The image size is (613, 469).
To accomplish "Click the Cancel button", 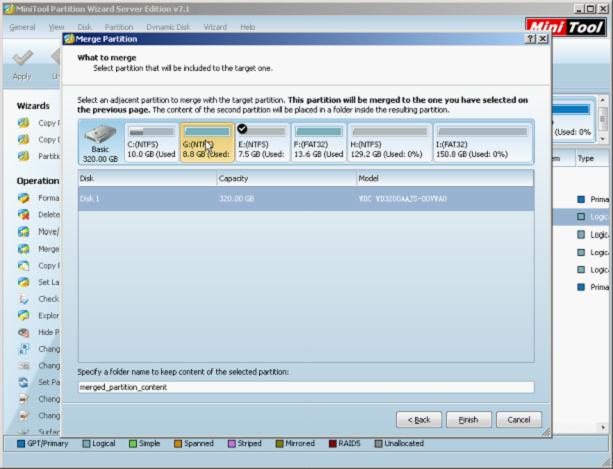I will point(519,420).
